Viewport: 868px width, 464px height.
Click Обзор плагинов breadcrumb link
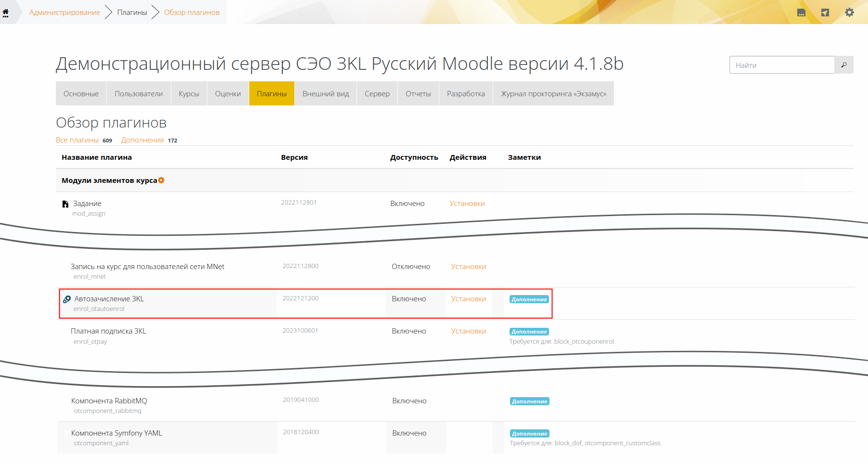[192, 13]
